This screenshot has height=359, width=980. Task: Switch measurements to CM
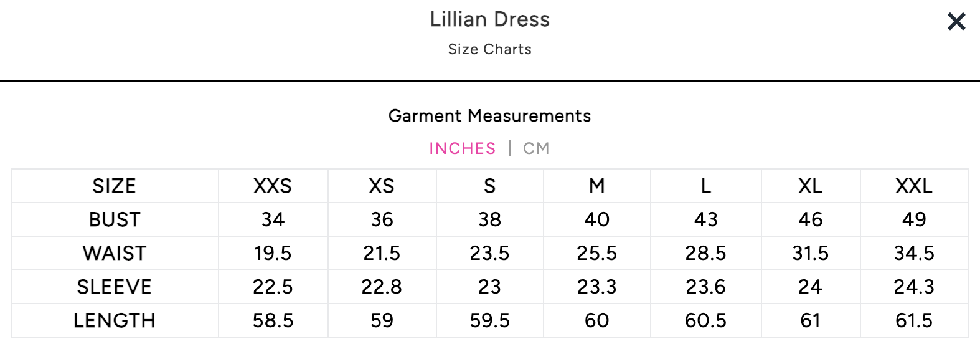(536, 148)
